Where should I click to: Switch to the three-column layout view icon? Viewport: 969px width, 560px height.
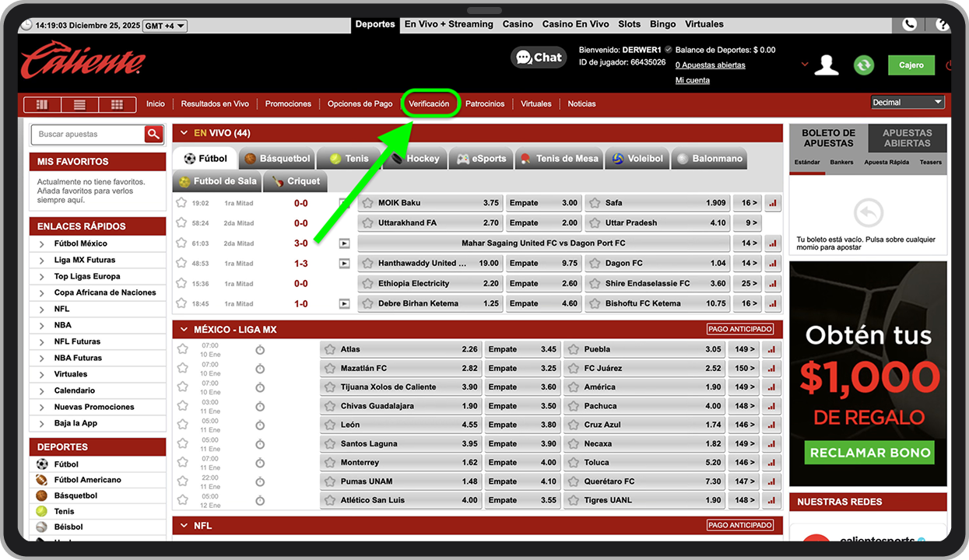point(42,104)
